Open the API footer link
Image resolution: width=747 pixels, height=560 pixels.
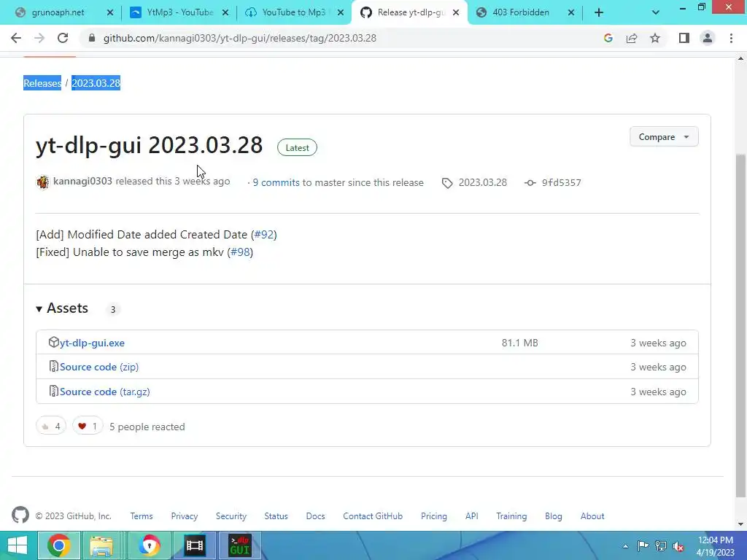point(472,516)
